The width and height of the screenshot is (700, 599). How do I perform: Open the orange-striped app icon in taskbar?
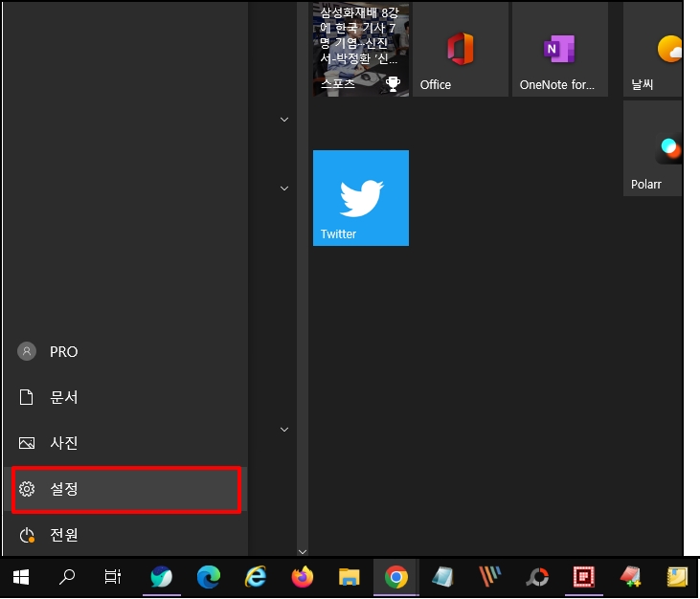click(489, 577)
